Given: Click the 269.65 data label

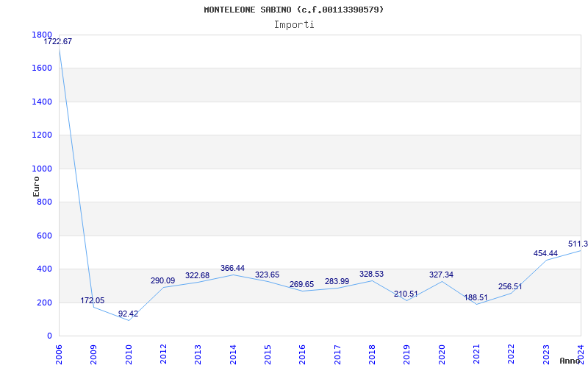Looking at the screenshot, I should coord(301,285).
